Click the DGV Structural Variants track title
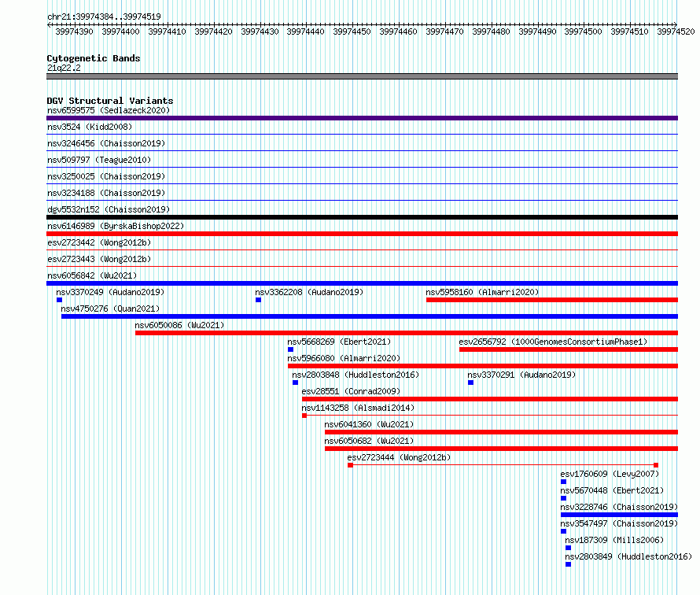The height and width of the screenshot is (595, 700). (x=110, y=101)
